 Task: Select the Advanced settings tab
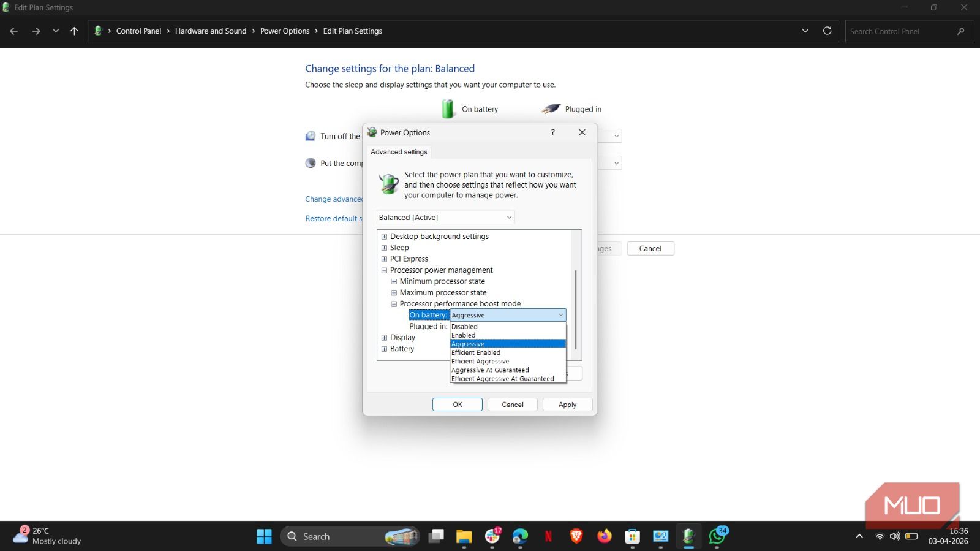click(399, 152)
